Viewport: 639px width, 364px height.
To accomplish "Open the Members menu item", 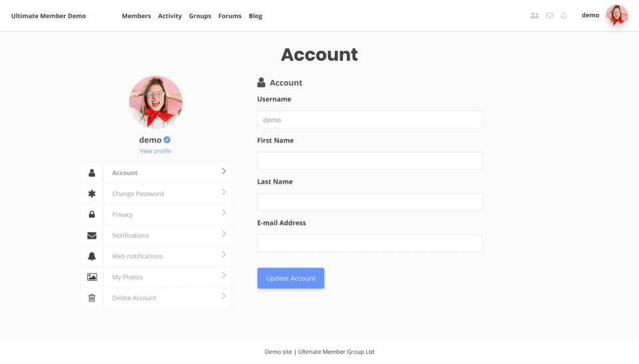I will (x=136, y=16).
